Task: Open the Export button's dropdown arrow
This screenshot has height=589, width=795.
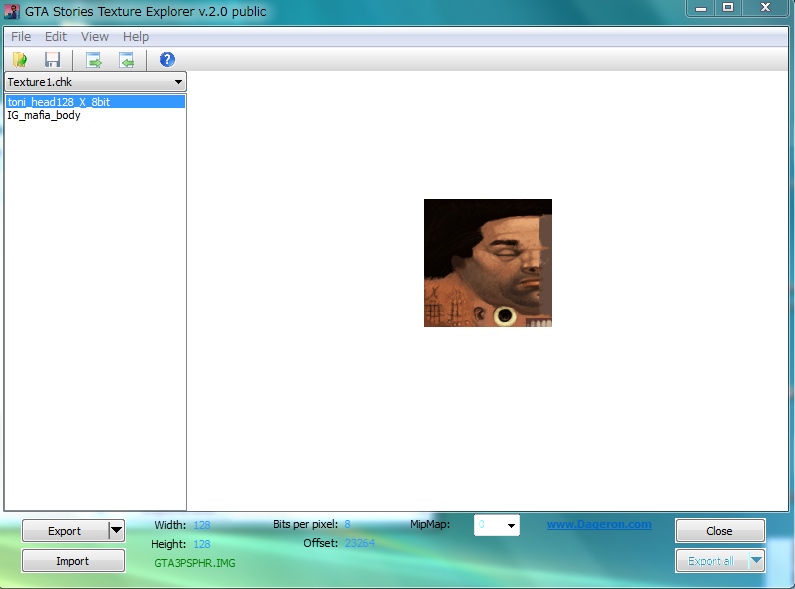Action: pyautogui.click(x=117, y=531)
